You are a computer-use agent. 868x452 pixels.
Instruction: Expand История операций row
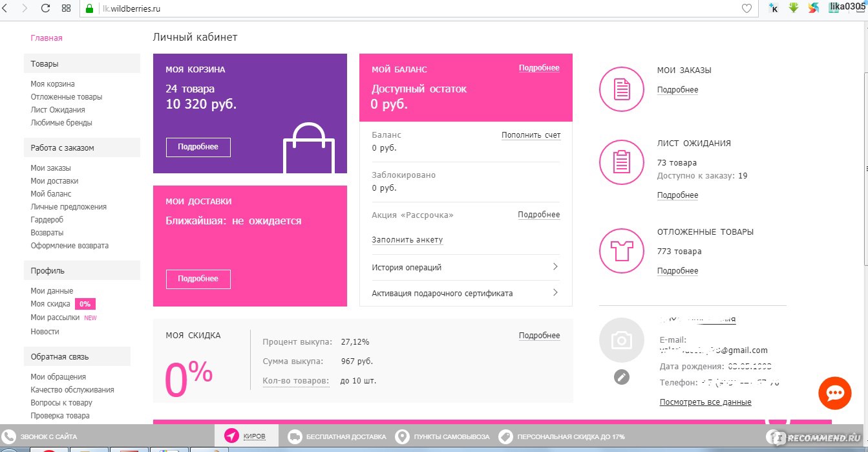465,267
